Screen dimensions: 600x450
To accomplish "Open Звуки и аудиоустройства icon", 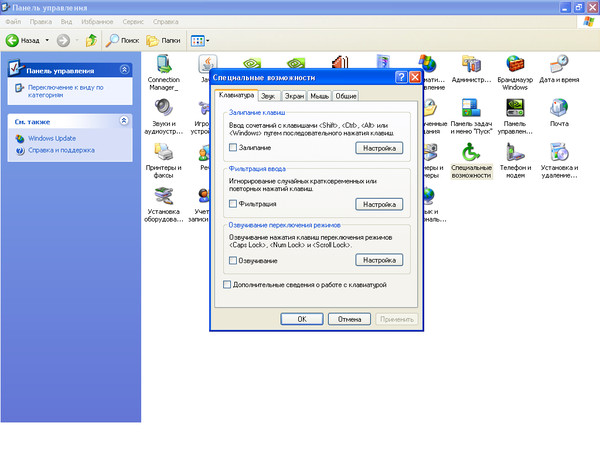I will point(164,116).
